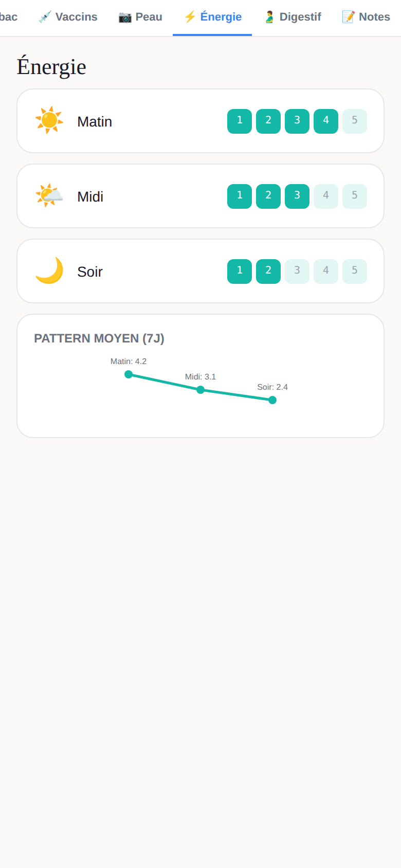The width and height of the screenshot is (401, 868).
Task: Click the Soir 2.4 chart point
Action: click(272, 400)
